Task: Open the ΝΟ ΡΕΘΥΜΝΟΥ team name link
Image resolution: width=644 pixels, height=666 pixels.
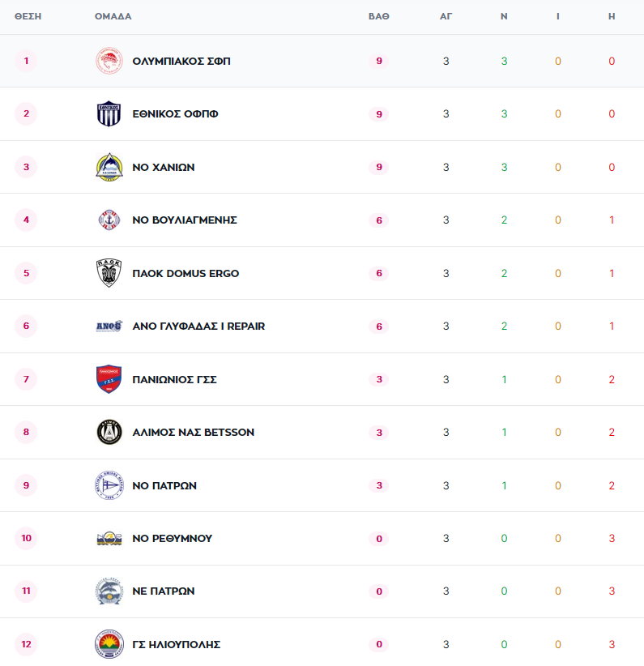Action: click(172, 539)
